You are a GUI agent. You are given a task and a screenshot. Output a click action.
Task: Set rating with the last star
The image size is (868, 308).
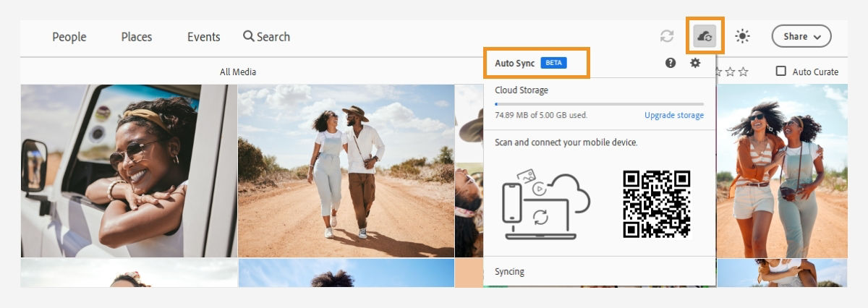(744, 72)
